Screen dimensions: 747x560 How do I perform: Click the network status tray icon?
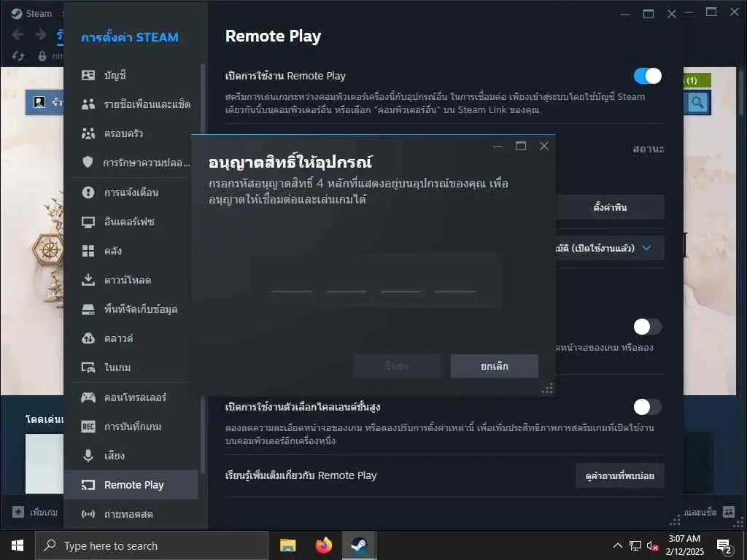coord(635,545)
